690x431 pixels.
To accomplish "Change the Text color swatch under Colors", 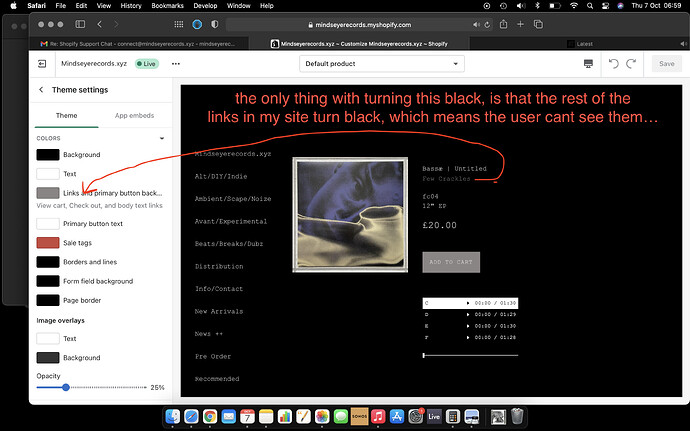I will [48, 174].
